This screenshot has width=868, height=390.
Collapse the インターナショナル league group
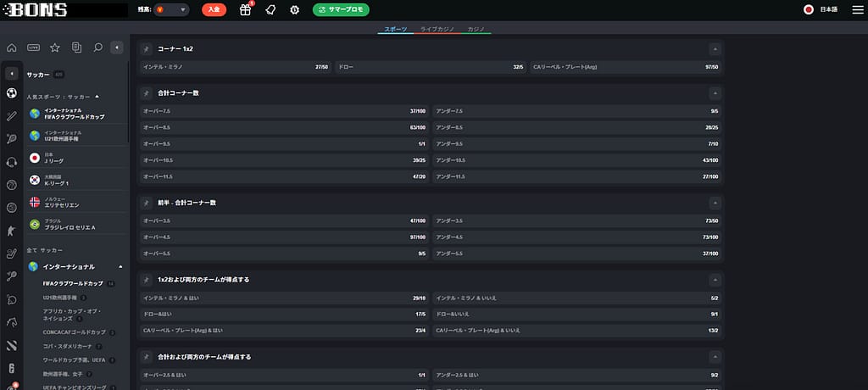click(120, 266)
